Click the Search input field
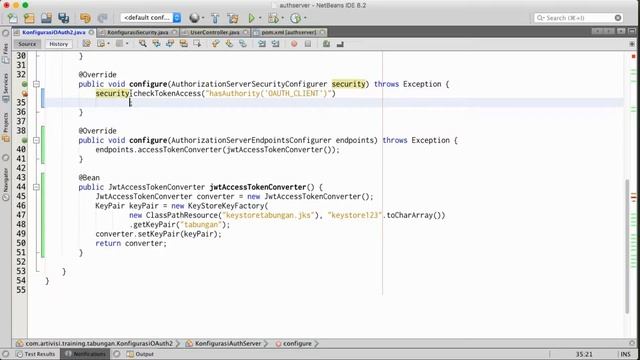Image resolution: width=640 pixels, height=360 pixels. point(579,18)
